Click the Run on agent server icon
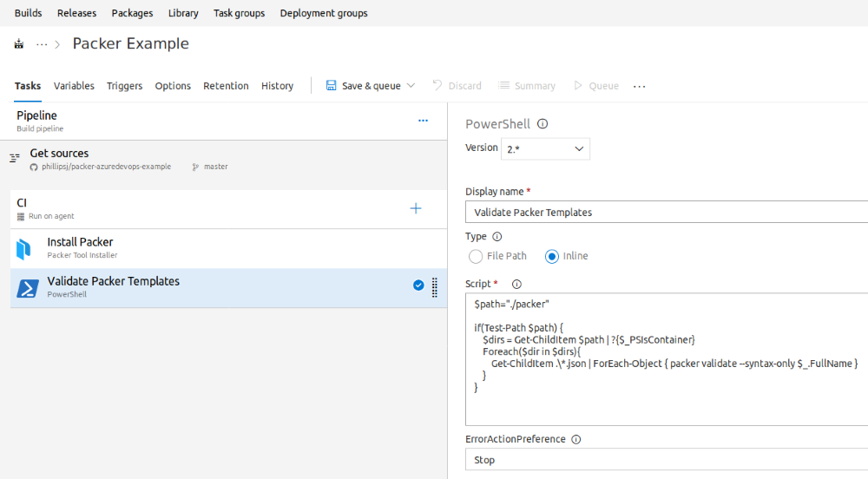The height and width of the screenshot is (479, 868). 21,216
